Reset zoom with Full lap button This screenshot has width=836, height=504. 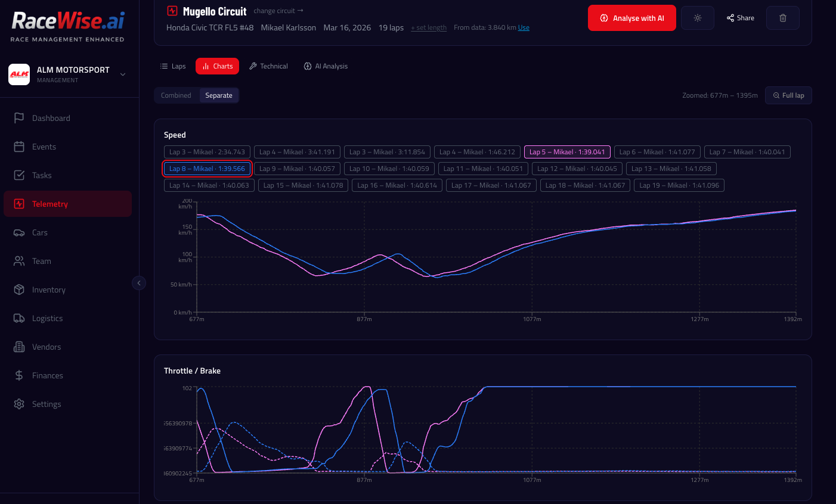pos(788,95)
